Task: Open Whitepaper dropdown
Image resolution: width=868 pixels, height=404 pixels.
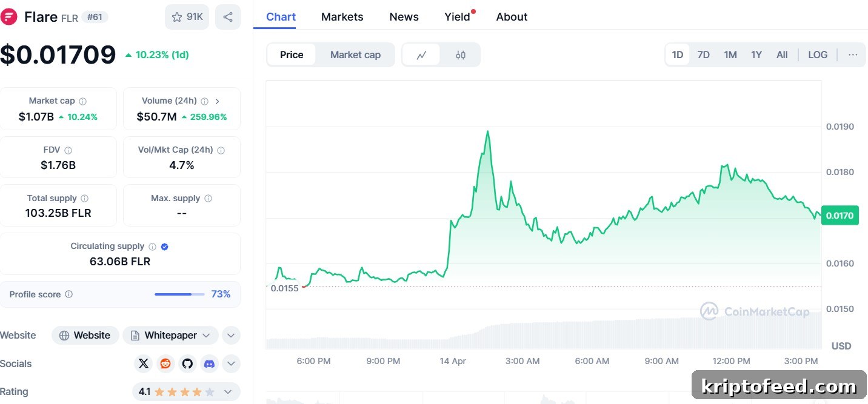Action: (170, 336)
